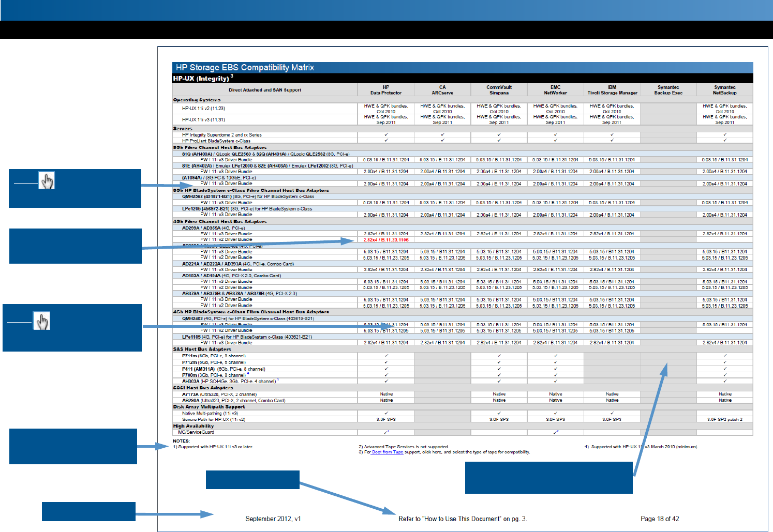Click the 81Q (AH400A) QLogic adapter row
The height and width of the screenshot is (532, 773).
pyautogui.click(x=265, y=154)
